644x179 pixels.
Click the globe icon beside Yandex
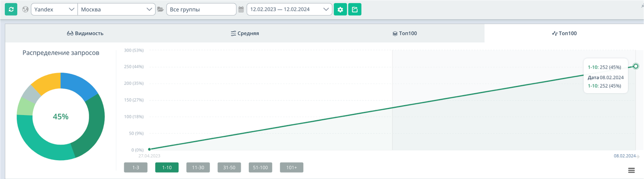pos(25,9)
